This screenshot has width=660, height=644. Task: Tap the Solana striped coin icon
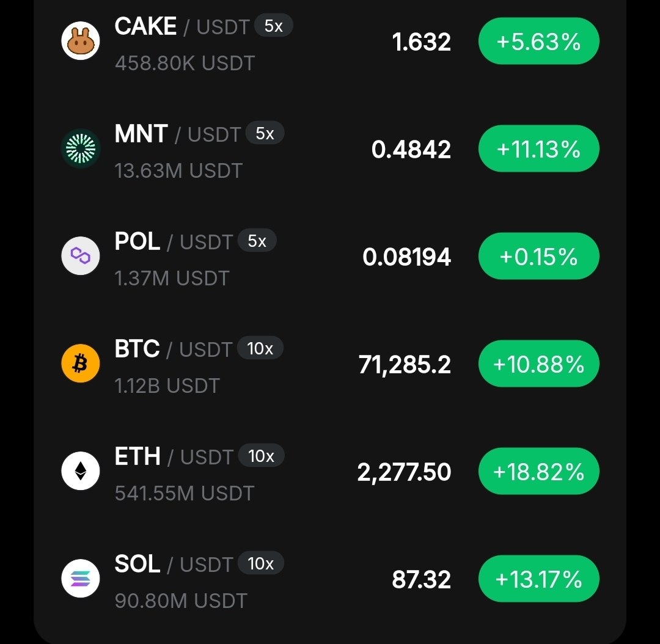click(81, 579)
